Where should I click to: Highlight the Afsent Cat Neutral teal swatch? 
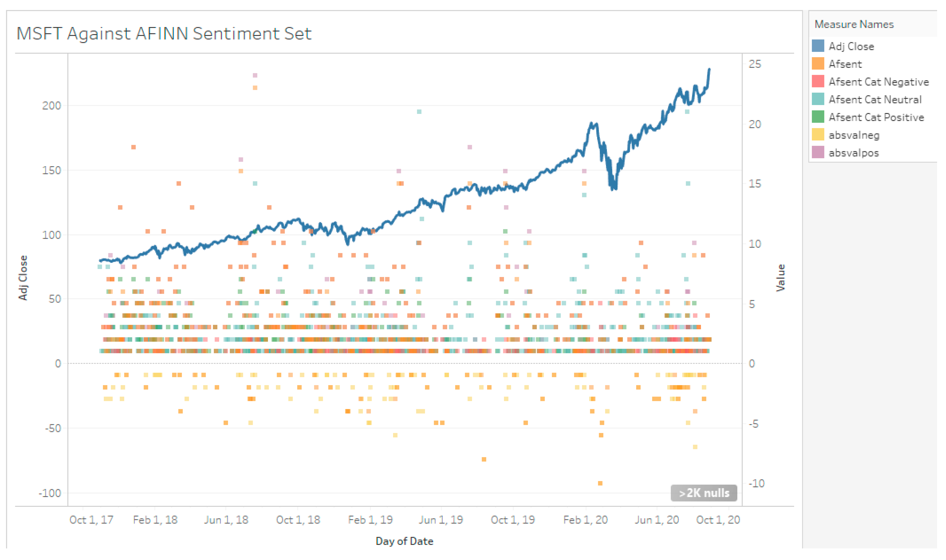(818, 99)
